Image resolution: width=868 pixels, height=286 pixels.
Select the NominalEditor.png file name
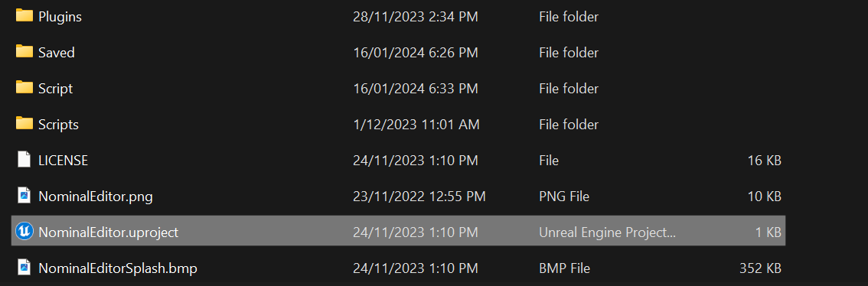click(95, 197)
